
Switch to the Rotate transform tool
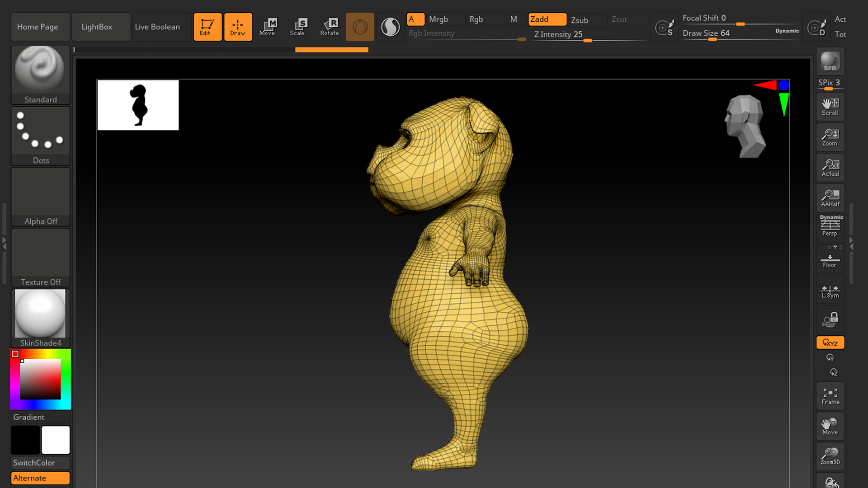pos(330,27)
